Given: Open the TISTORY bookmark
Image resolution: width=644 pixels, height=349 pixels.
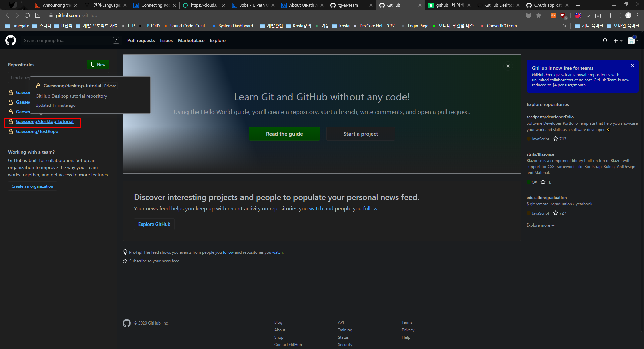Looking at the screenshot, I should click(x=149, y=26).
